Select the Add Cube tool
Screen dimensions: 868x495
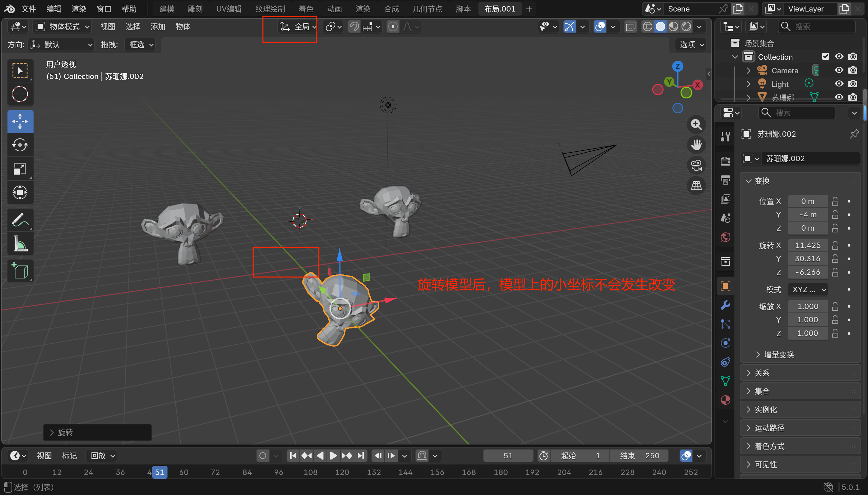tap(20, 271)
